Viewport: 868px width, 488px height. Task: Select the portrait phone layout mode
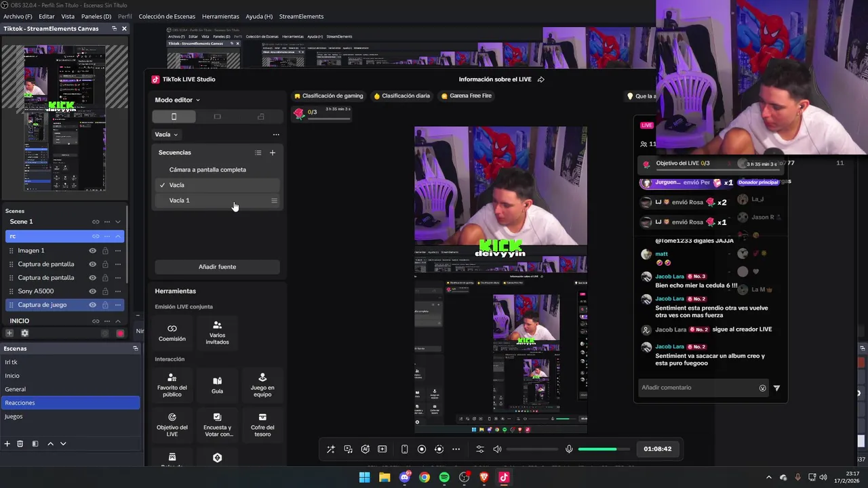point(174,117)
